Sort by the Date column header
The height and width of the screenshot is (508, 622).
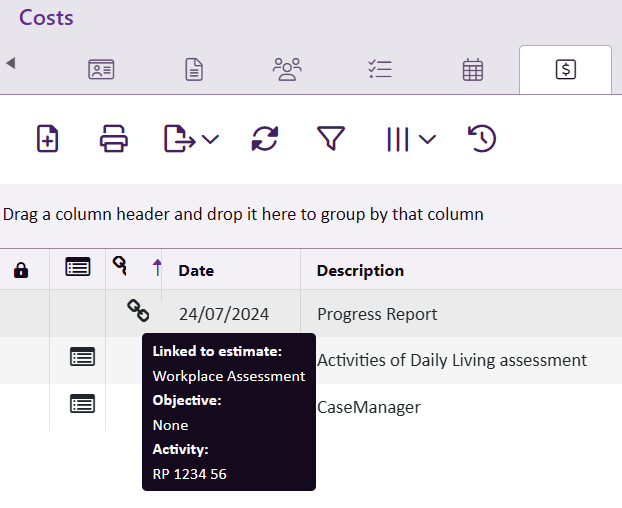click(196, 270)
